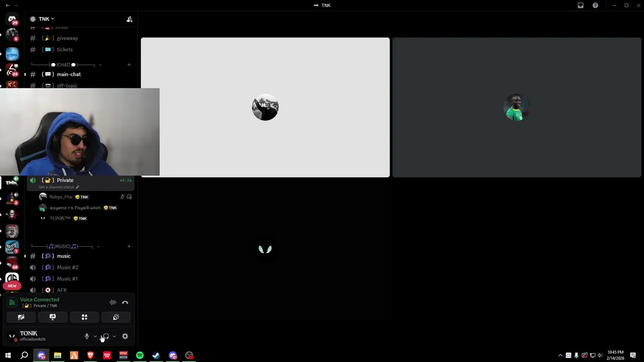Open Windows taskbar search

pyautogui.click(x=24, y=355)
